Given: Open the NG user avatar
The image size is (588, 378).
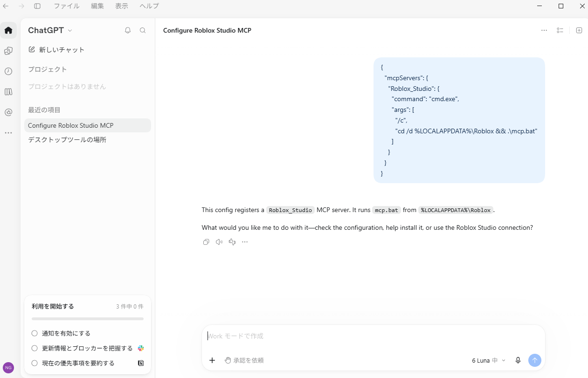Looking at the screenshot, I should coord(8,367).
